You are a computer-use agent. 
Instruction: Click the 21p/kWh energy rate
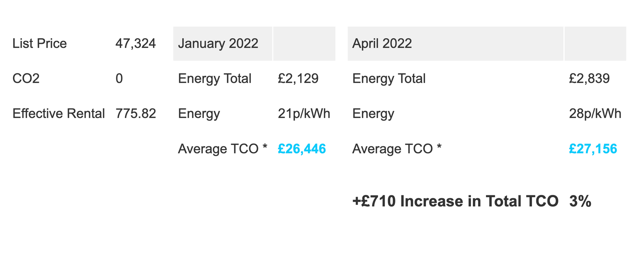click(x=304, y=113)
